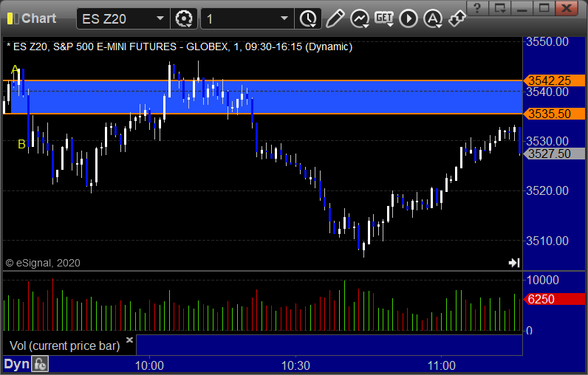Expand the interval 1 dropdown

(x=284, y=18)
